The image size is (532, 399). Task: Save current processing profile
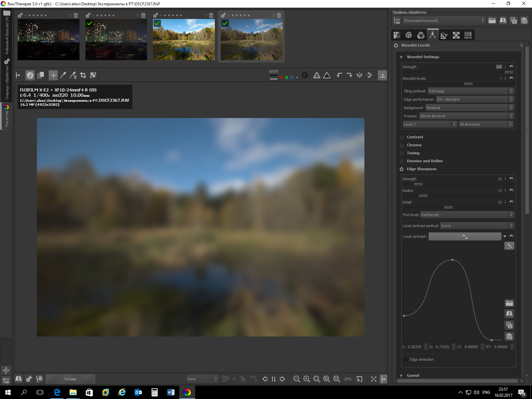[x=503, y=21]
